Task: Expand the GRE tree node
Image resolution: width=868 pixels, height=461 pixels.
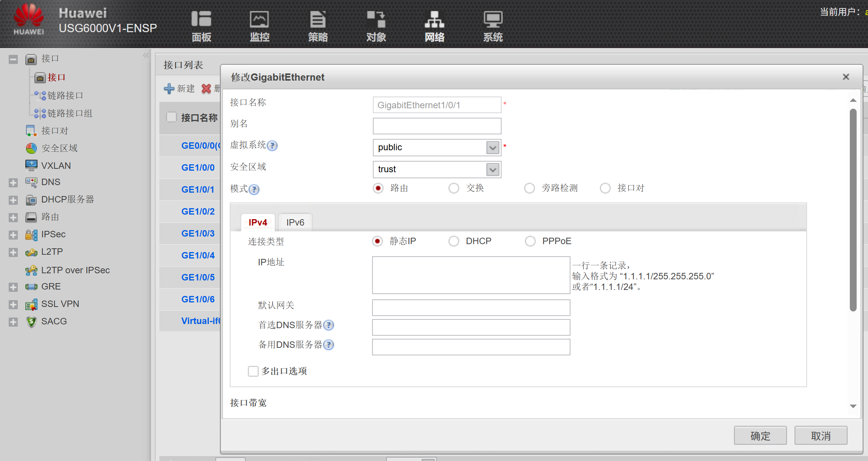Action: [13, 287]
